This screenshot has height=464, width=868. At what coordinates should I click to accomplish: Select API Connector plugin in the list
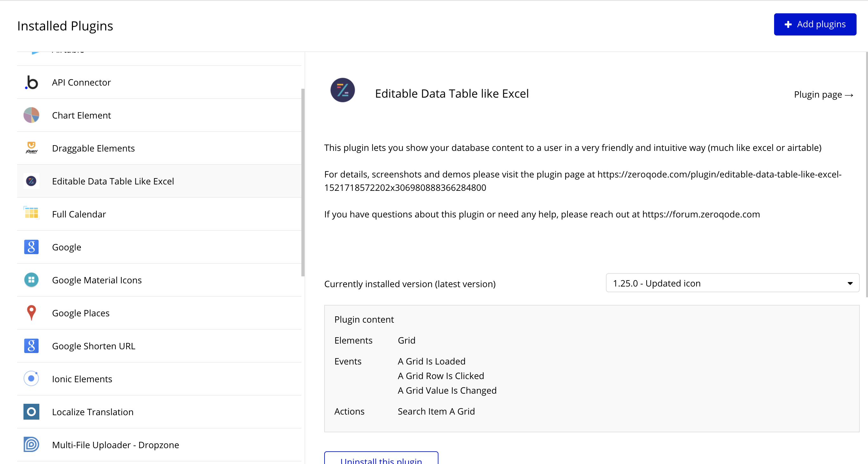[159, 82]
